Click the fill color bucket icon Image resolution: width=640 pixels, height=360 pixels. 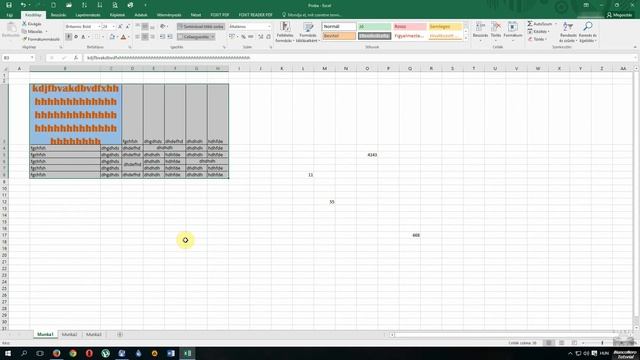112,37
